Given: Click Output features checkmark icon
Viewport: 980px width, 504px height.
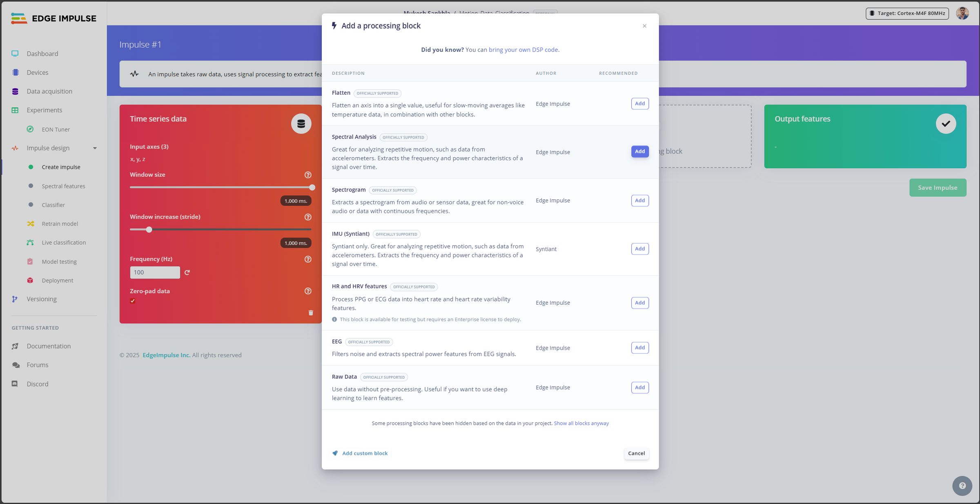Looking at the screenshot, I should pyautogui.click(x=946, y=123).
